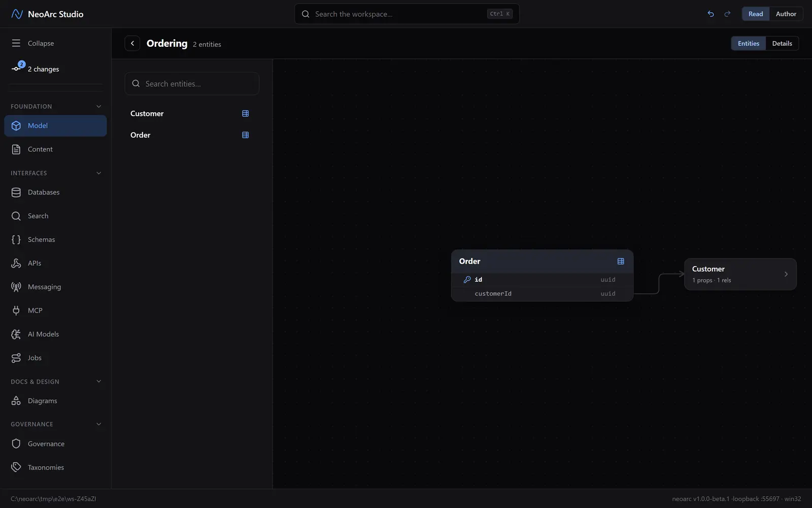Click the Databases cylinder icon
The width and height of the screenshot is (812, 508).
[16, 192]
